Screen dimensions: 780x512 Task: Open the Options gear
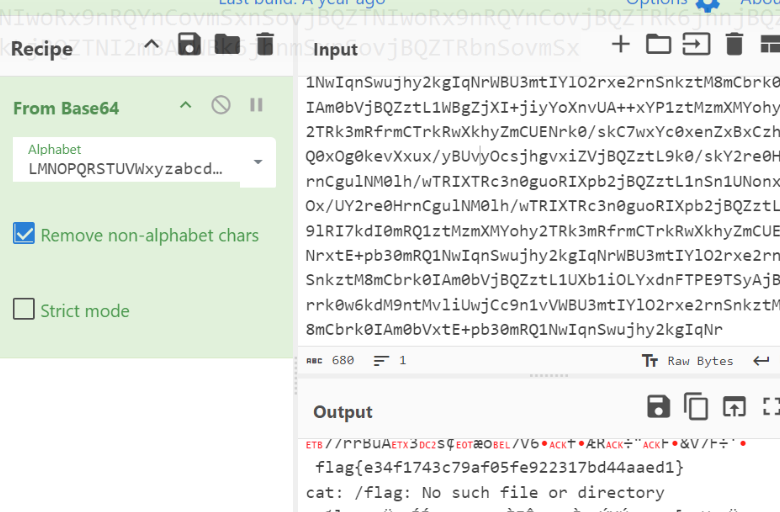click(x=708, y=4)
